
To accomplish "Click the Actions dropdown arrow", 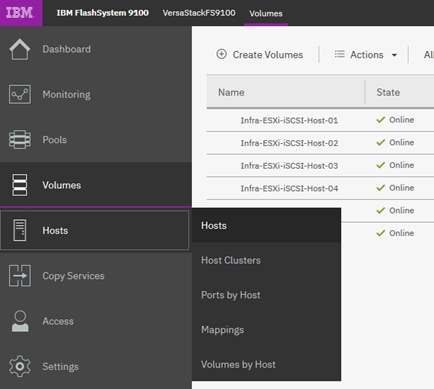I will (394, 55).
